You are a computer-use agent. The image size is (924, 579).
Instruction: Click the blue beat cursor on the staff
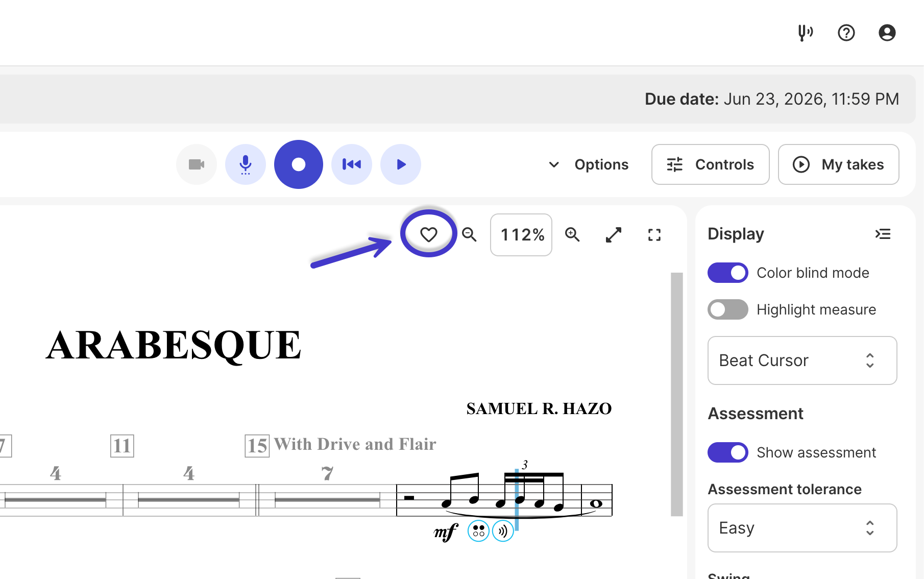click(x=517, y=499)
